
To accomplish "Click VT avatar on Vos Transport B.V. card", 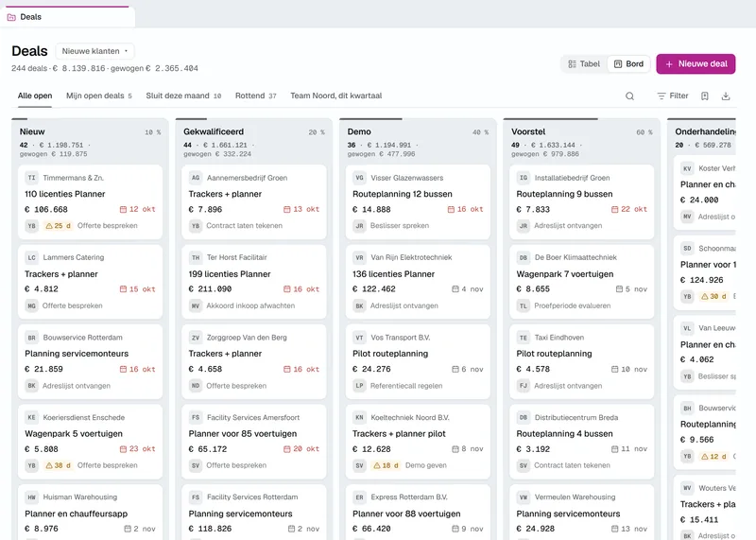I will (x=359, y=338).
